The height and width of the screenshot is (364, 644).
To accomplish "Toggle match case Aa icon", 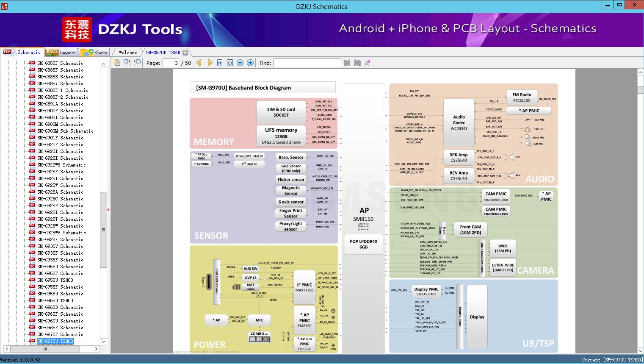I will tap(368, 63).
